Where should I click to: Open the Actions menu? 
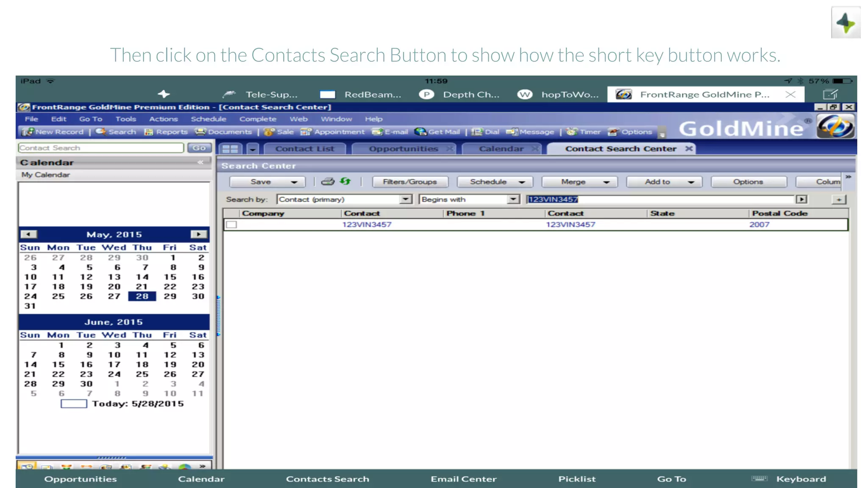point(164,119)
